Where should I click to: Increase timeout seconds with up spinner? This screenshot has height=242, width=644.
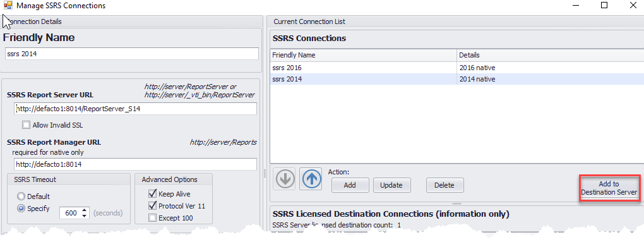pyautogui.click(x=85, y=210)
